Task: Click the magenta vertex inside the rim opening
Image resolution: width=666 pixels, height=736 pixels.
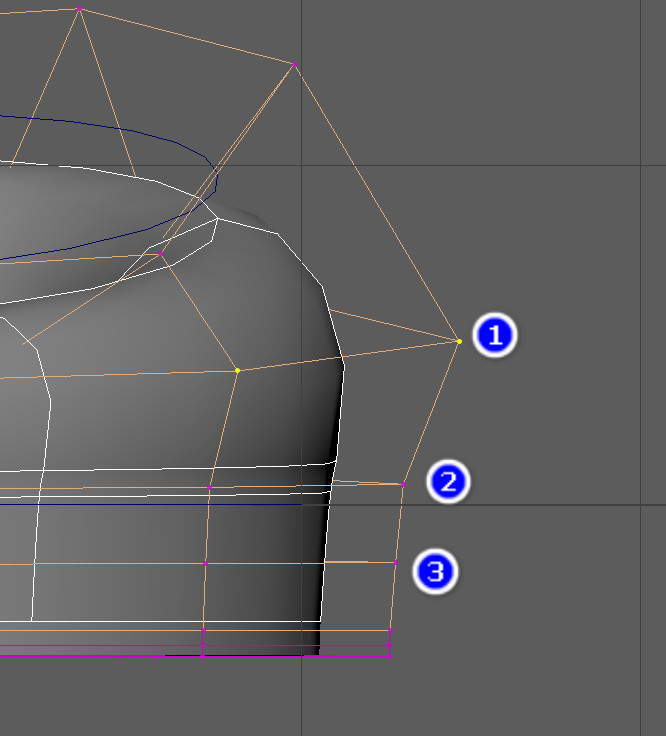Action: [x=161, y=253]
